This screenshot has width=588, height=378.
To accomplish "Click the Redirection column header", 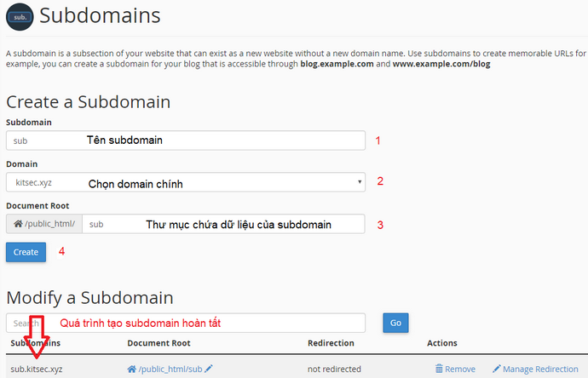I will coord(332,343).
